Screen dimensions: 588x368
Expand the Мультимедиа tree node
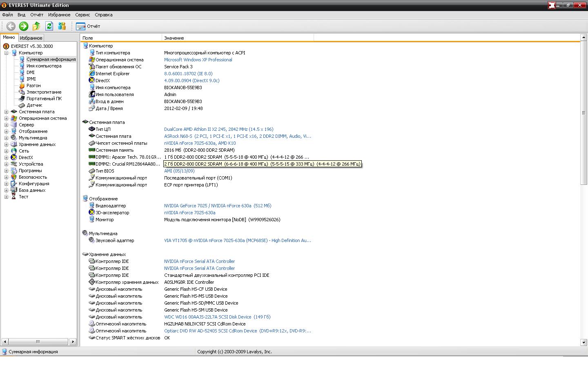click(x=6, y=138)
